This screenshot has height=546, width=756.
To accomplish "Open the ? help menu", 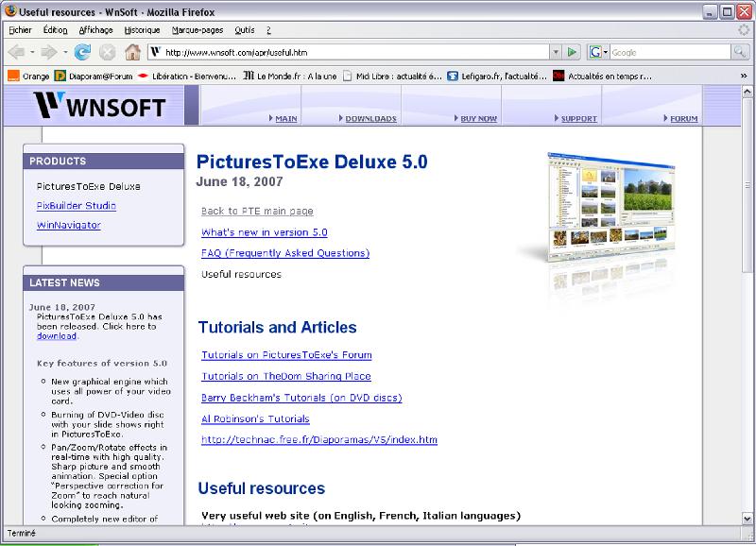I will [268, 30].
